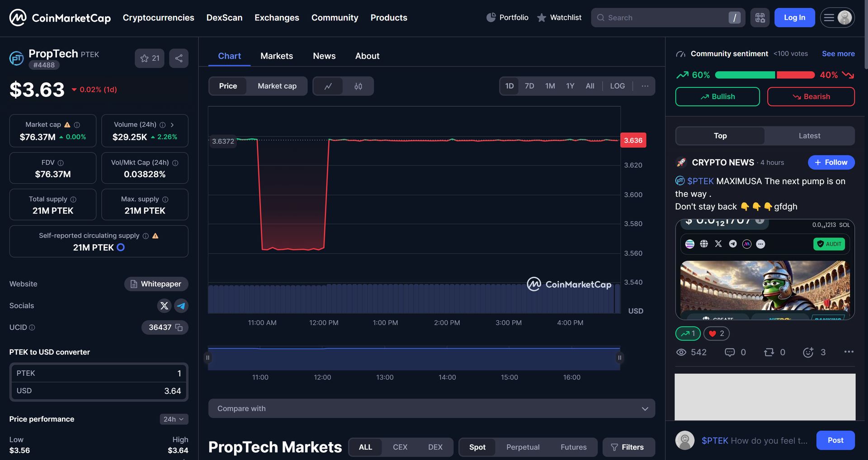
Task: Select the line chart icon
Action: pos(328,86)
